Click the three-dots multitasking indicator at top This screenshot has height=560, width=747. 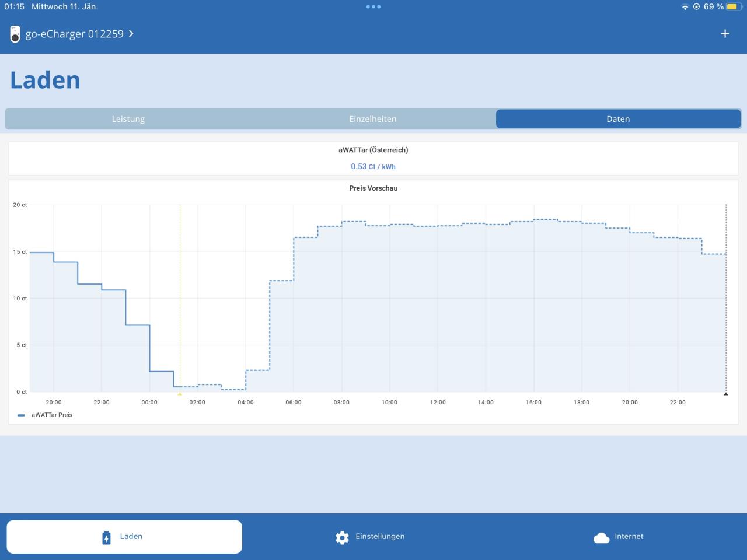tap(373, 6)
